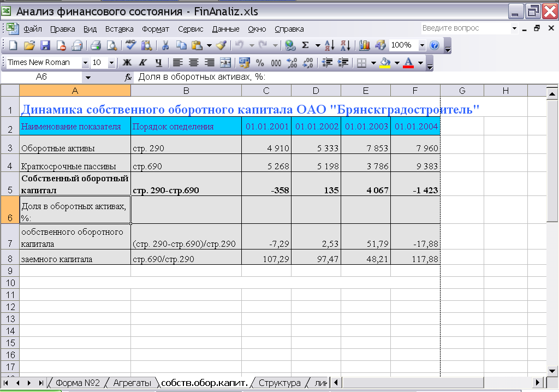Apply the red font color
This screenshot has width=559, height=392.
coord(408,63)
